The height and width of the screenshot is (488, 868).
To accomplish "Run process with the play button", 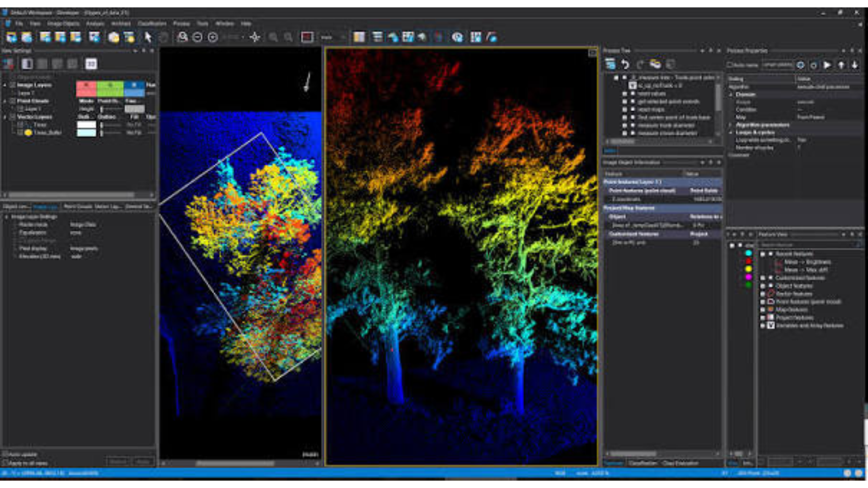I will [x=827, y=65].
